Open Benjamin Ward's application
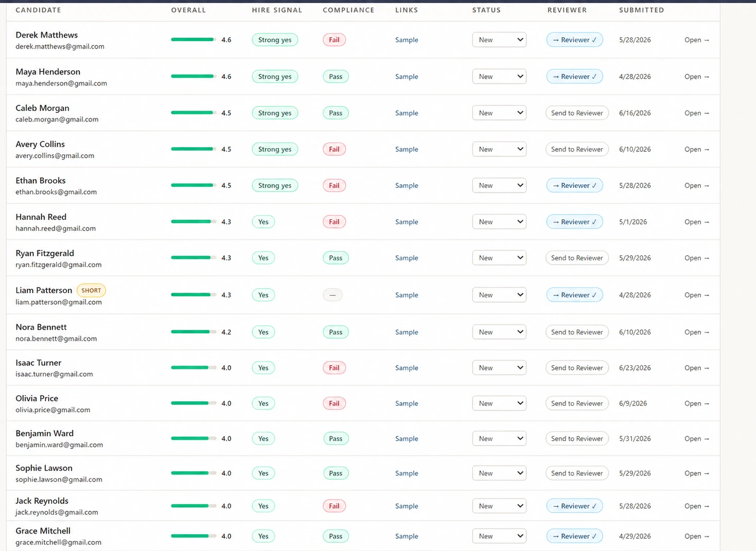The height and width of the screenshot is (551, 756). (x=697, y=438)
